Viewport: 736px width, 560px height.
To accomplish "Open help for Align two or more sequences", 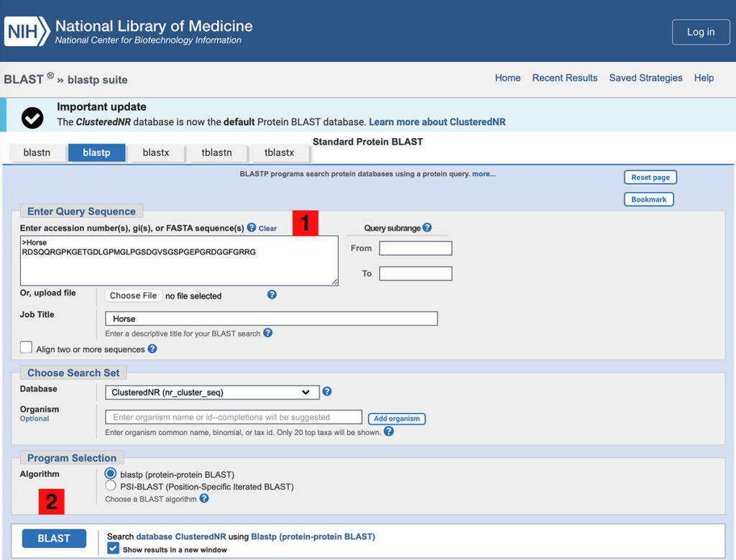I will pyautogui.click(x=152, y=349).
